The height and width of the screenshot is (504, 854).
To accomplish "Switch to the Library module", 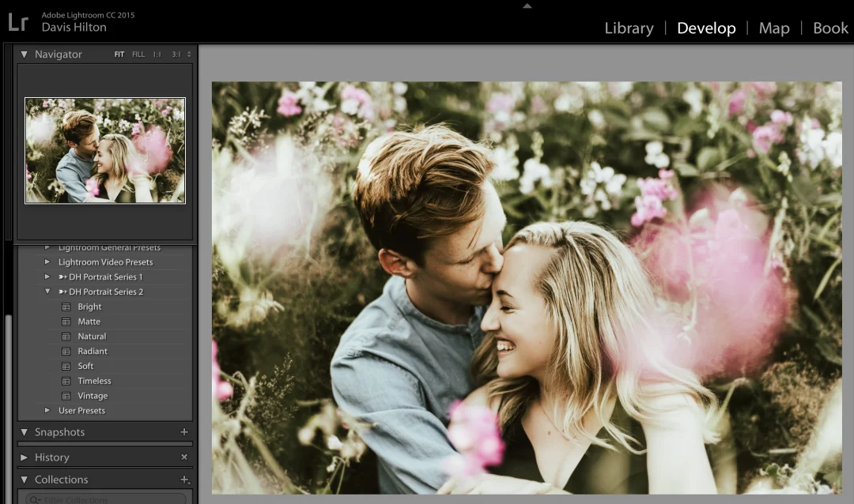I will click(629, 28).
